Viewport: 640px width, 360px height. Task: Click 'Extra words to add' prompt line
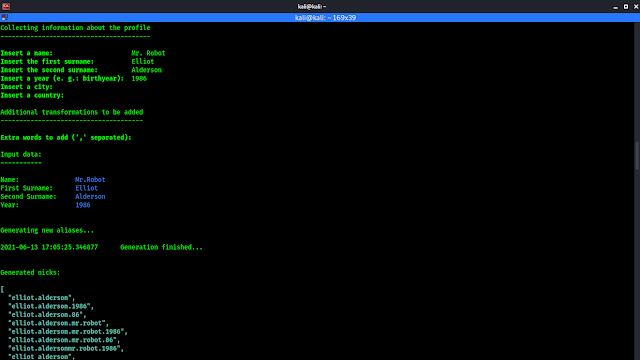pyautogui.click(x=66, y=138)
